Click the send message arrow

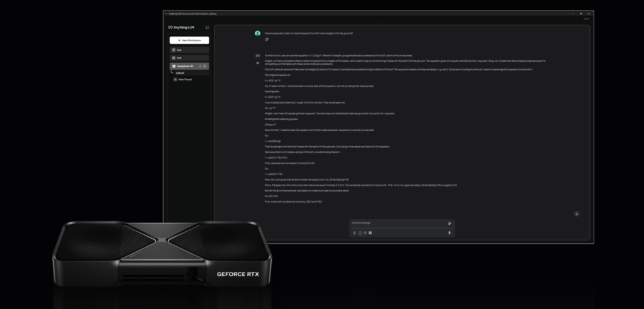pyautogui.click(x=449, y=224)
